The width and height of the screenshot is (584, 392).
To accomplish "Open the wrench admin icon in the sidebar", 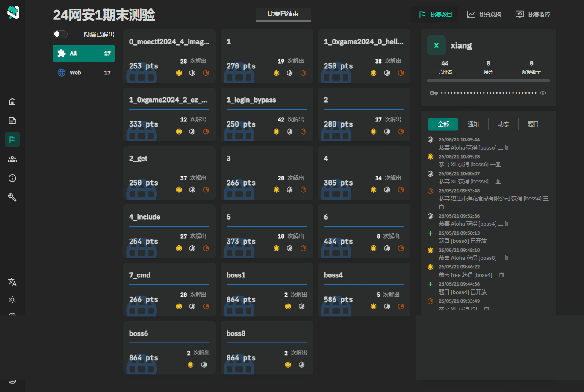I will click(12, 197).
